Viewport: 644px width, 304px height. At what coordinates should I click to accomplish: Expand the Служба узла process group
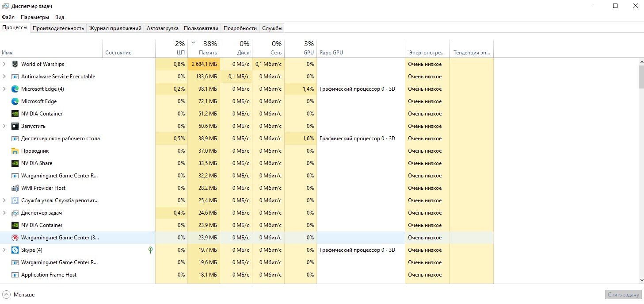4,200
